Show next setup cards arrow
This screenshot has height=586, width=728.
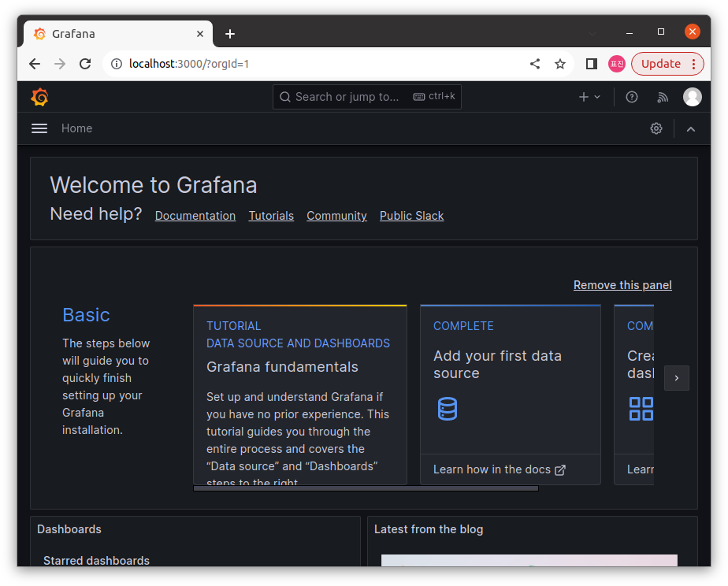coord(677,378)
